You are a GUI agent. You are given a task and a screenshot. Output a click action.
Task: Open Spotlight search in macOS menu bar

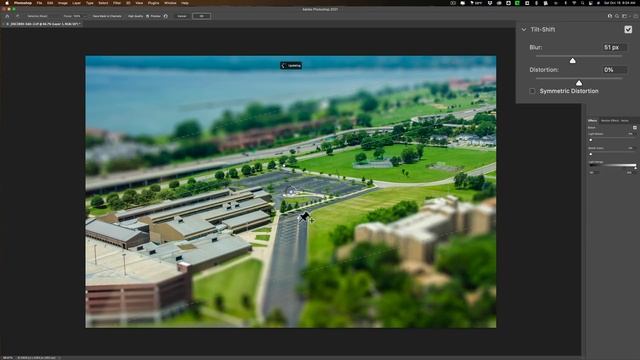582,3
